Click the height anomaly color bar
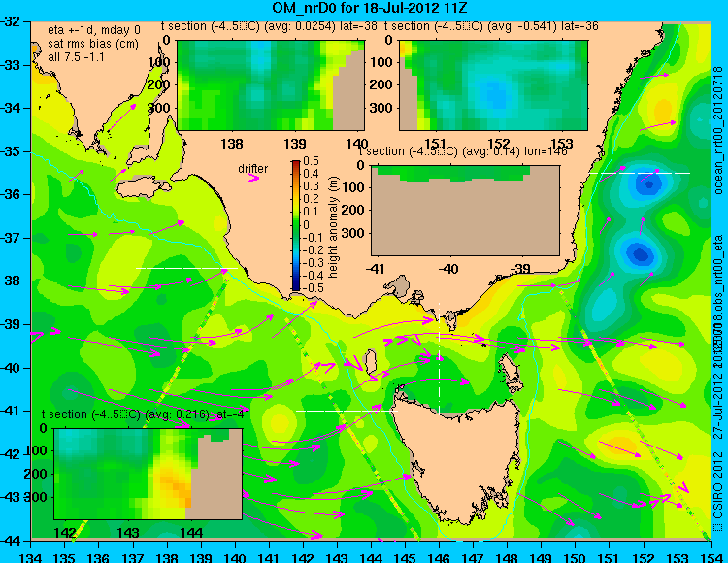The width and height of the screenshot is (728, 563). 296,225
